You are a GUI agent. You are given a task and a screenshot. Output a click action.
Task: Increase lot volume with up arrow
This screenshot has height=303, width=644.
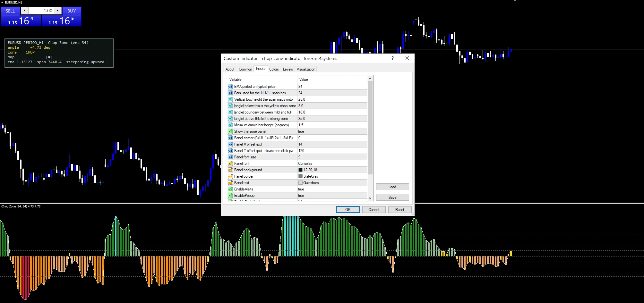click(57, 11)
